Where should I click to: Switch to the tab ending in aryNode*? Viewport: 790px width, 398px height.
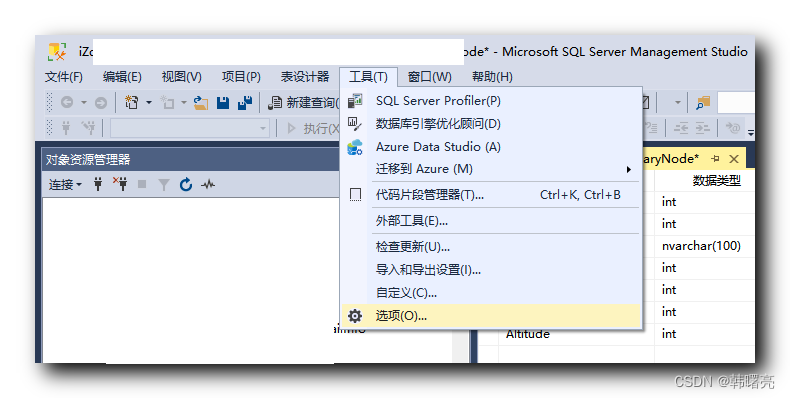(671, 159)
